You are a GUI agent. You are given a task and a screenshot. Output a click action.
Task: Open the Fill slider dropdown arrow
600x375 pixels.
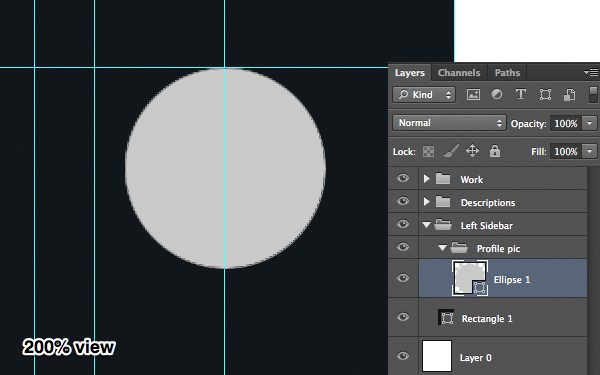coord(589,152)
